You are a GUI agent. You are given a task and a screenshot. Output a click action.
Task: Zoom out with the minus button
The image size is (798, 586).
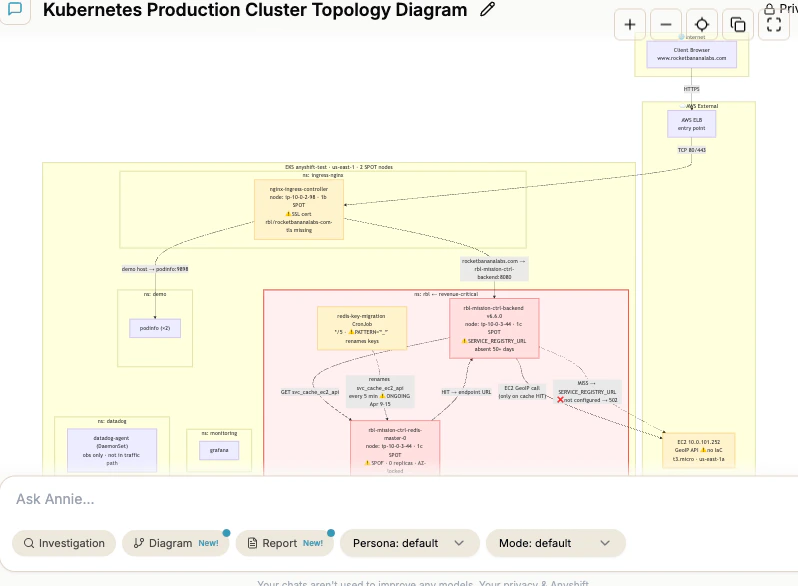click(666, 24)
